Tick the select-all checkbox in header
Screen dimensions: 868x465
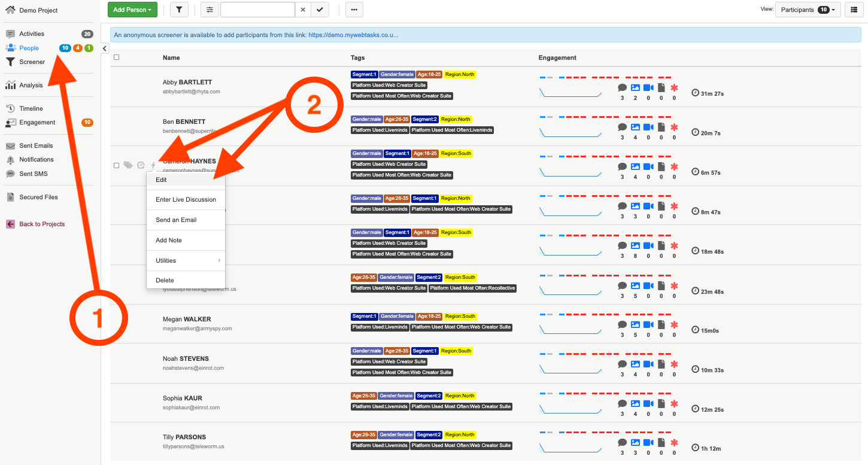click(x=117, y=57)
